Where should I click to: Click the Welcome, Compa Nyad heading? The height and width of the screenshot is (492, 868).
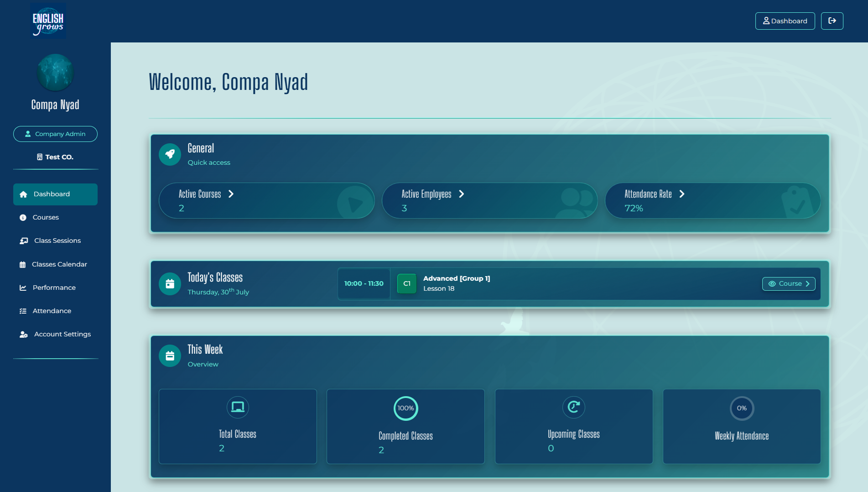tap(229, 83)
